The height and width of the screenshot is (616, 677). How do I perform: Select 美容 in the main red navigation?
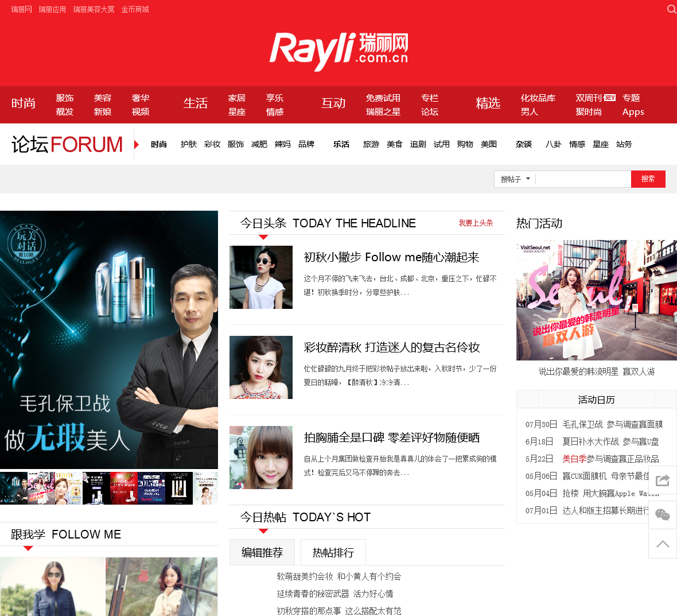point(103,98)
